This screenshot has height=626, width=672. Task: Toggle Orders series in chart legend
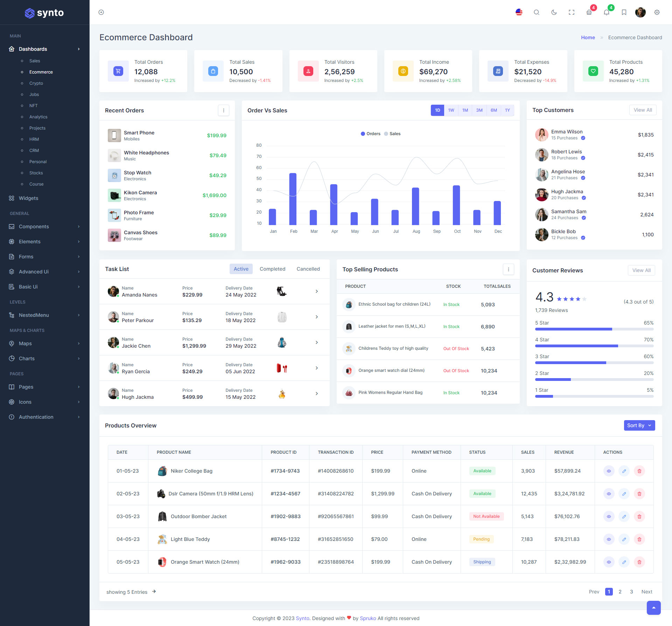click(370, 134)
